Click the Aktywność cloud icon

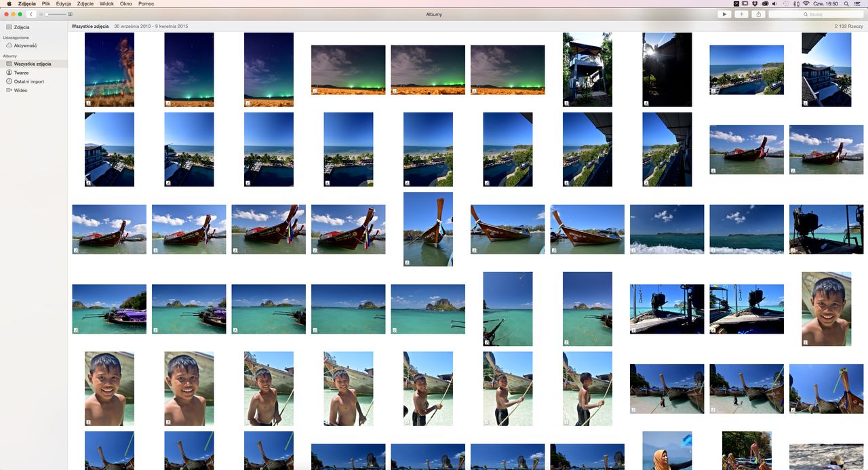(9, 45)
